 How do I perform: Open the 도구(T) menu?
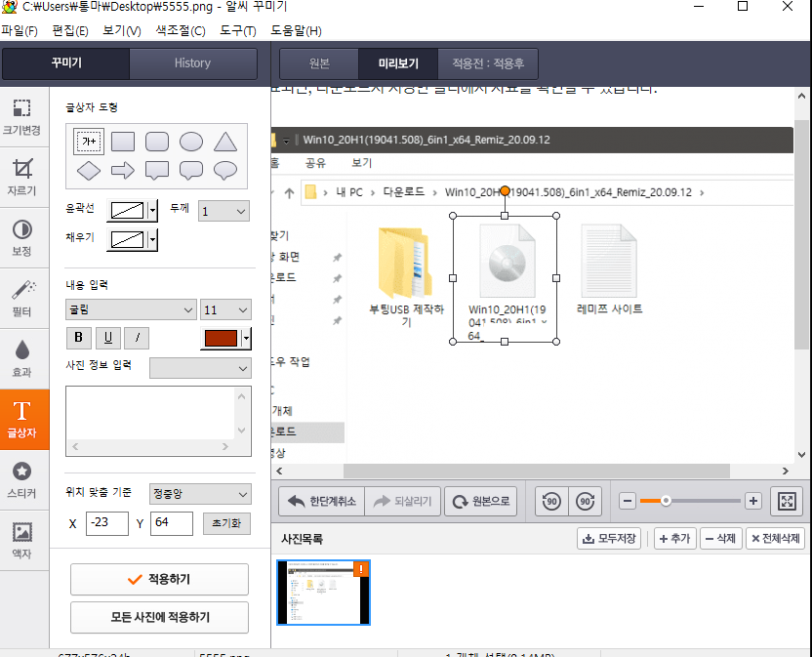pos(238,31)
